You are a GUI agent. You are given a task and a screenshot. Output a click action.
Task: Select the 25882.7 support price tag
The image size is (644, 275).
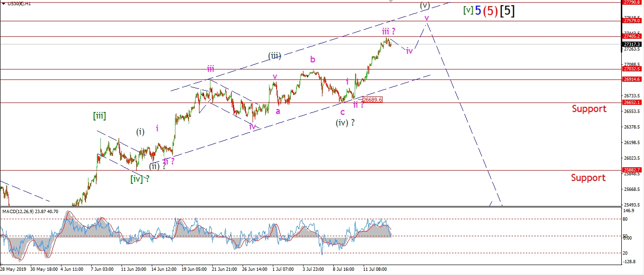coord(632,170)
